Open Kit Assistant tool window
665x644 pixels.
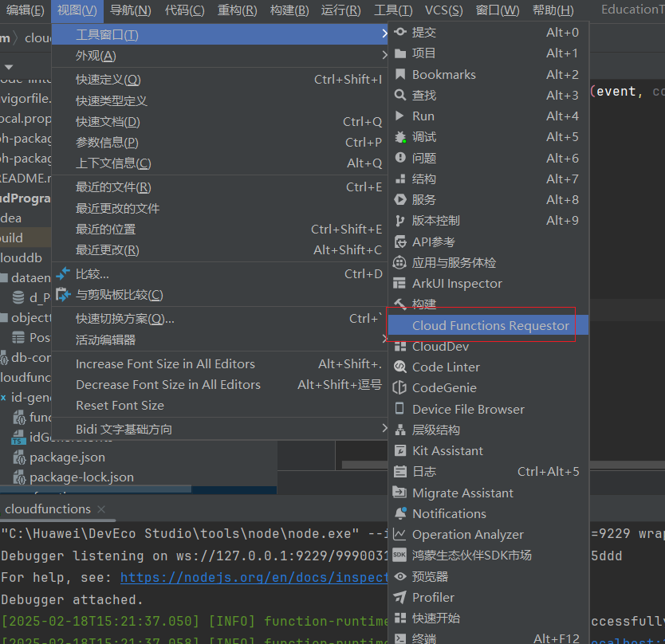click(488, 450)
